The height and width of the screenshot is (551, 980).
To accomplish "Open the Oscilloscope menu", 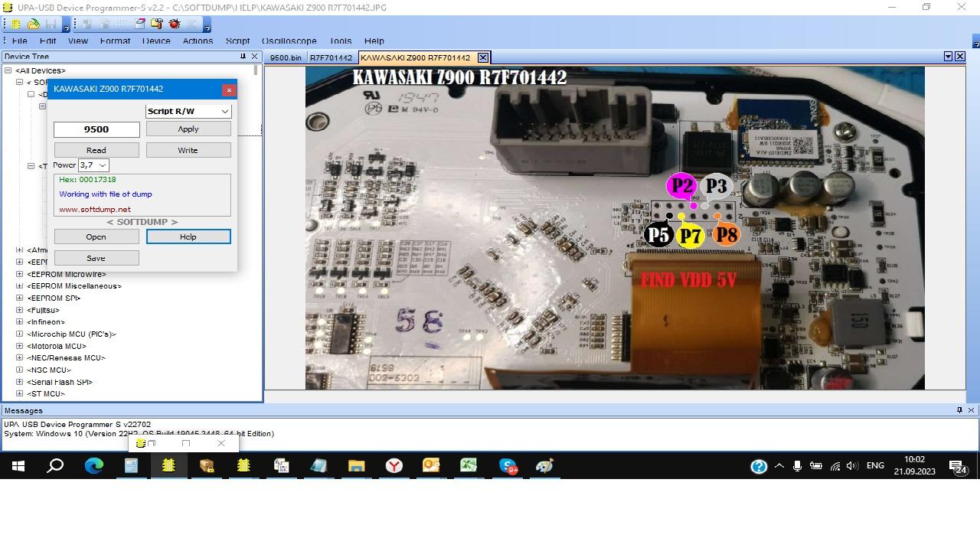I will [x=289, y=41].
